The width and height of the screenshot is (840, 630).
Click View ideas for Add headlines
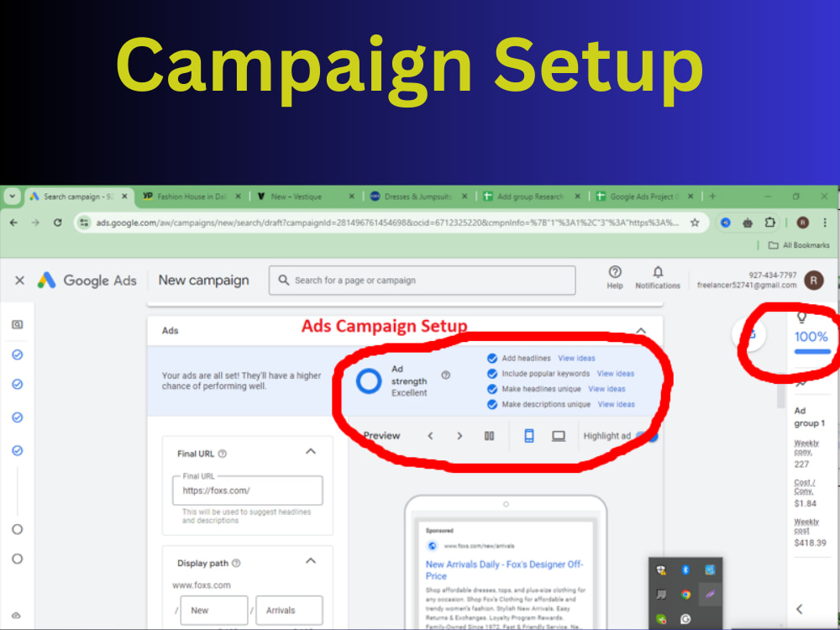[x=576, y=358]
